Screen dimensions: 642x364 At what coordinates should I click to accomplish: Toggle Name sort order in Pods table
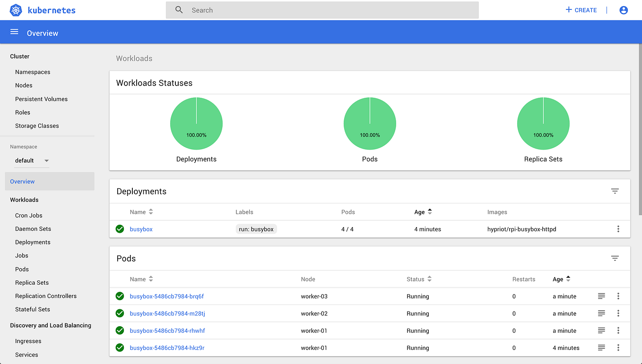point(150,279)
